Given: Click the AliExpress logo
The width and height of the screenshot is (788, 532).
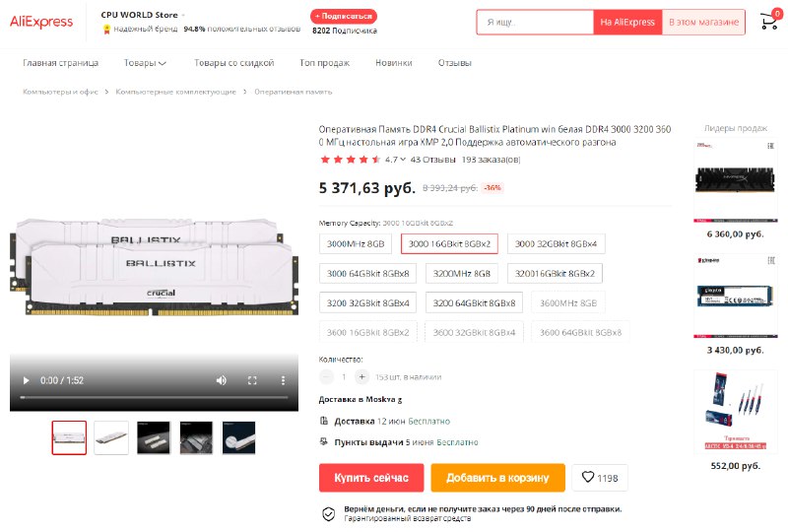Looking at the screenshot, I should click(41, 22).
